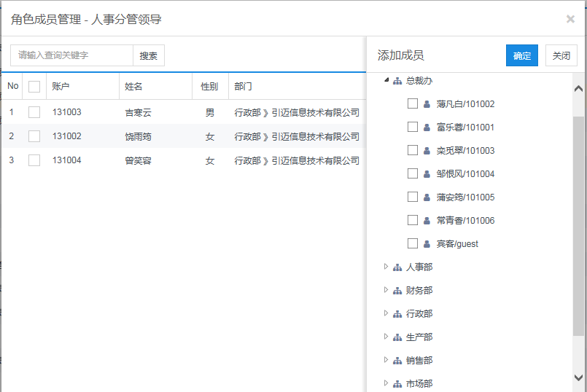Viewport: 587px width, 392px height.
Task: Expand the 行政部 department node
Action: pos(386,313)
